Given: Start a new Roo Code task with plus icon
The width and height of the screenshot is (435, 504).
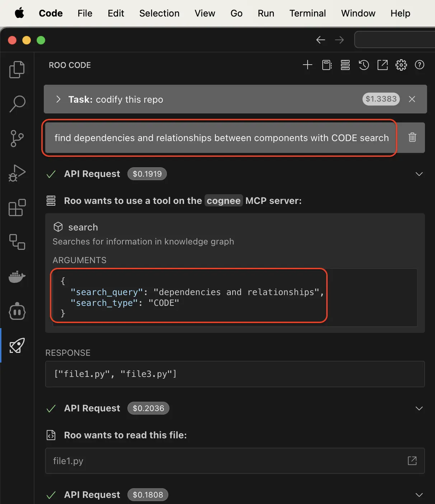Looking at the screenshot, I should coord(308,65).
